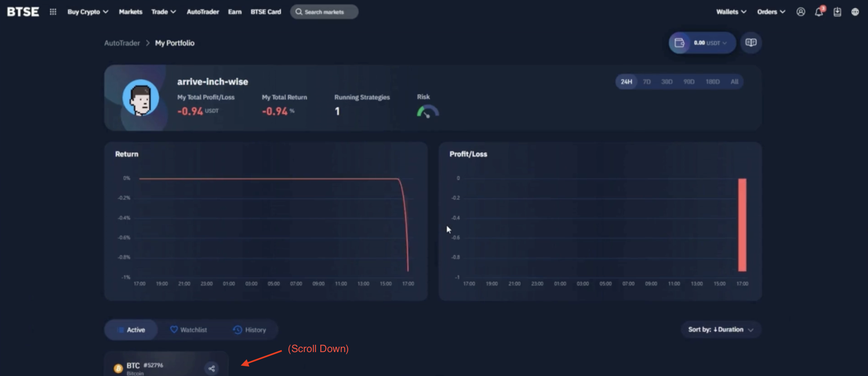868x376 pixels.
Task: Switch to 7D time range
Action: 647,81
